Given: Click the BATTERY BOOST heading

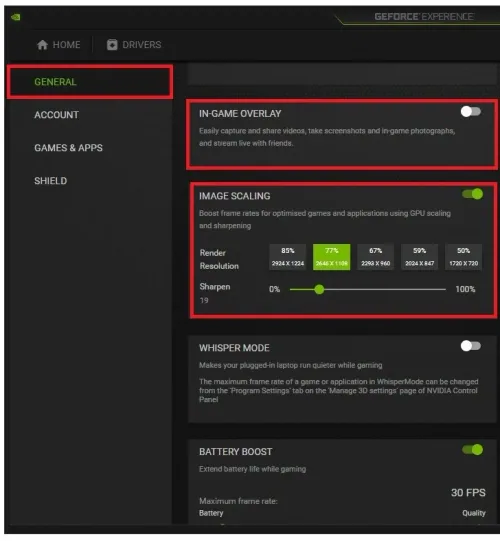Looking at the screenshot, I should click(x=236, y=452).
